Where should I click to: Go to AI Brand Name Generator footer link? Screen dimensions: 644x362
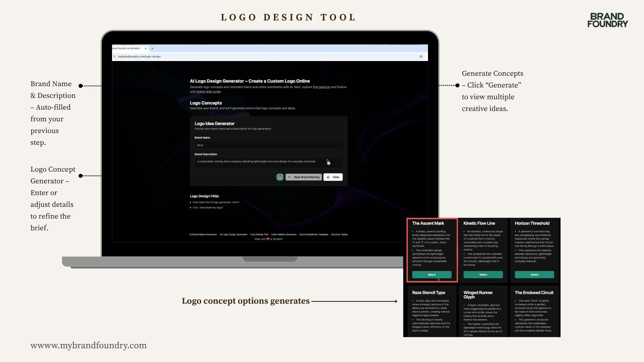(x=203, y=235)
